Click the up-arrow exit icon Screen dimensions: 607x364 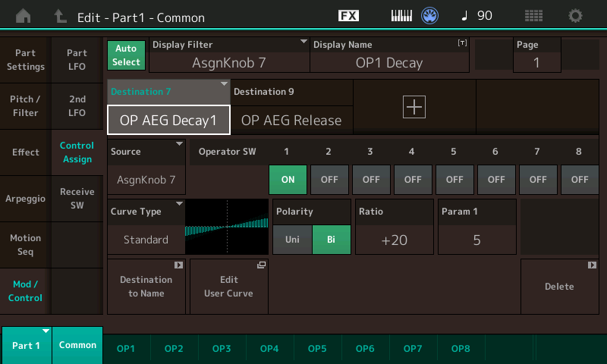[60, 15]
